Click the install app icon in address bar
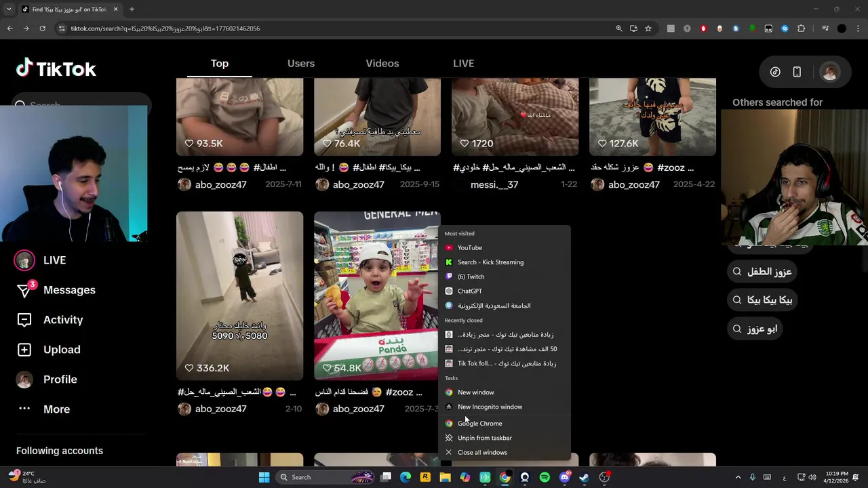Screen dimensions: 868x488 point(633,28)
